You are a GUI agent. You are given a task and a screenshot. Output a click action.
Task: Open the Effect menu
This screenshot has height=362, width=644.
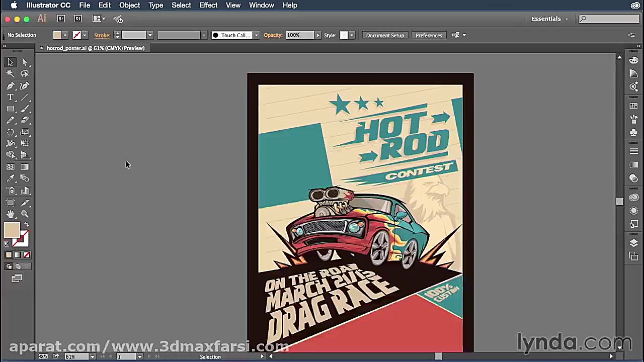[208, 5]
